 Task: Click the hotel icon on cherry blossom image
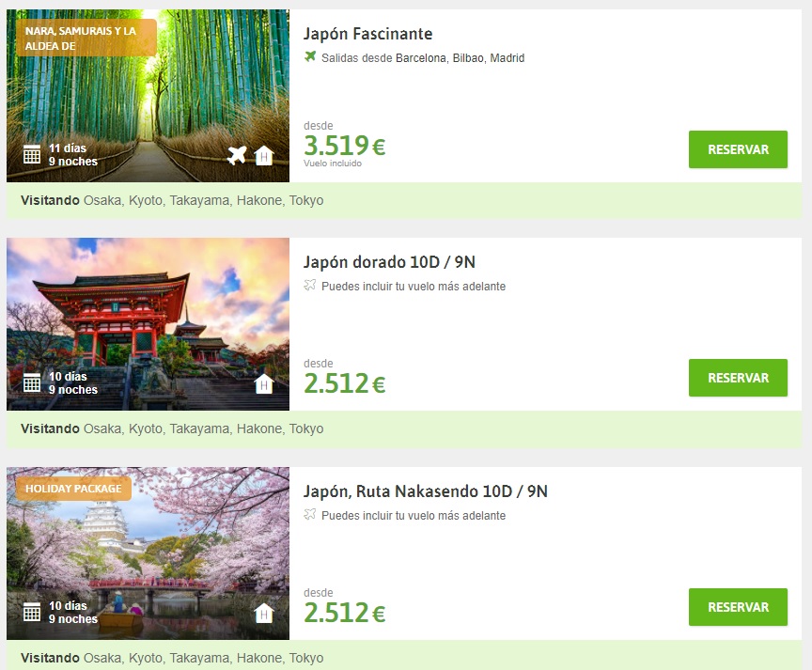pos(263,613)
